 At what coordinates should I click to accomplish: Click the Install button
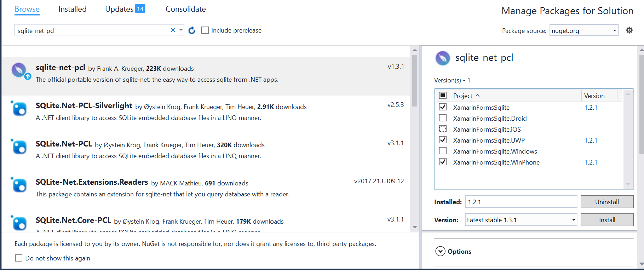(607, 220)
